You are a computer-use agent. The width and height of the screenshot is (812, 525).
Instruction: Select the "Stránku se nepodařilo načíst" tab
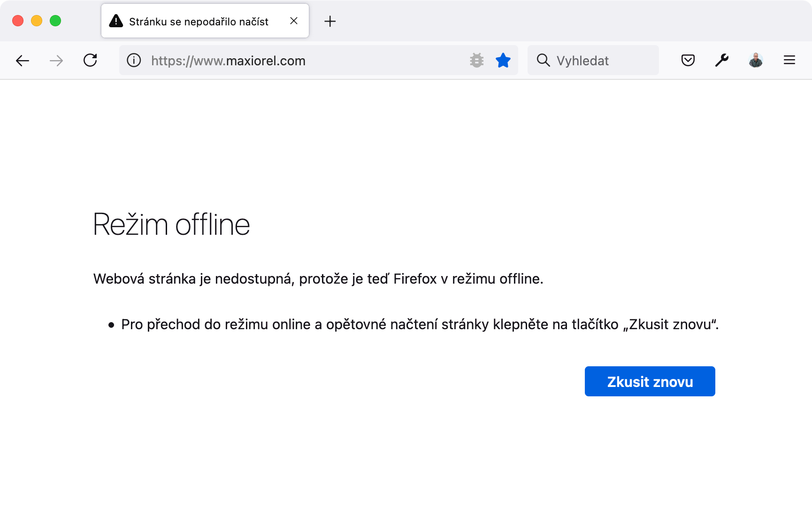point(197,21)
